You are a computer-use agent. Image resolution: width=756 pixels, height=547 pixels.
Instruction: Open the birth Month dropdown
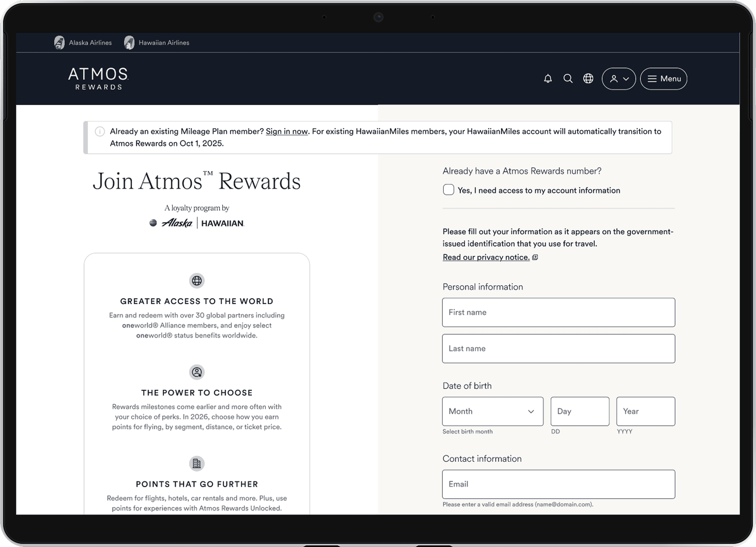[492, 411]
